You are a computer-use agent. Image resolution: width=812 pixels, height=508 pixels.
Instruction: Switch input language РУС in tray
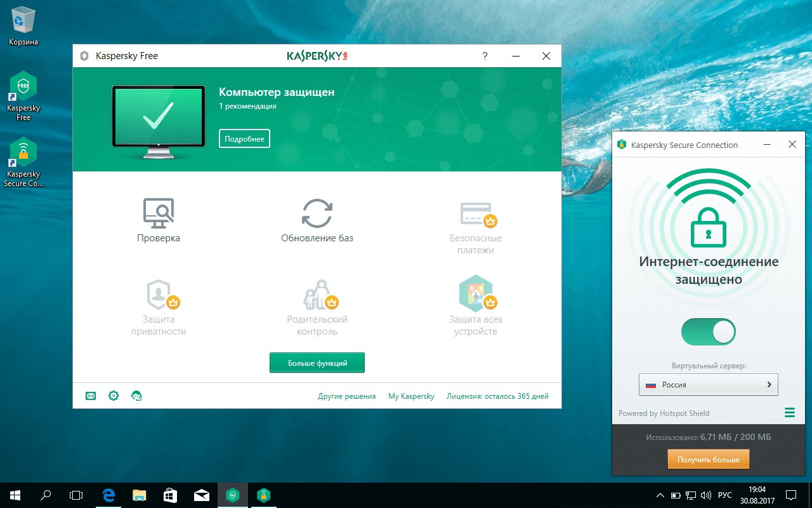point(725,495)
